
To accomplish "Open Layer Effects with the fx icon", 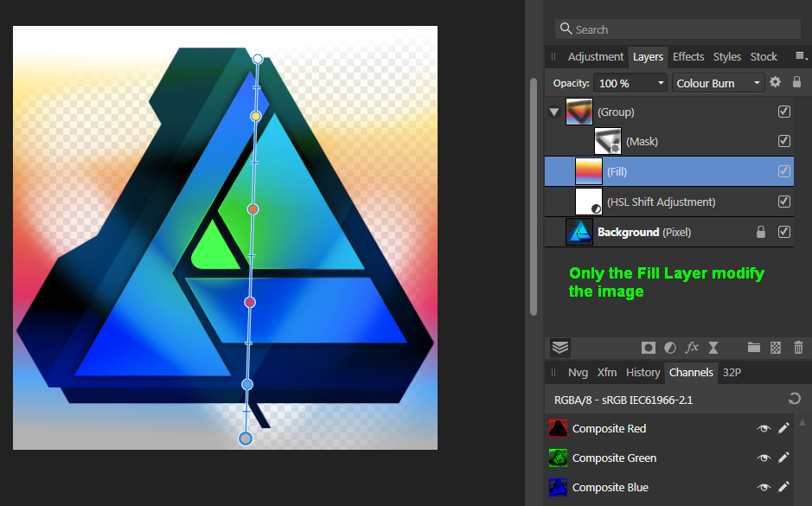I will click(692, 348).
